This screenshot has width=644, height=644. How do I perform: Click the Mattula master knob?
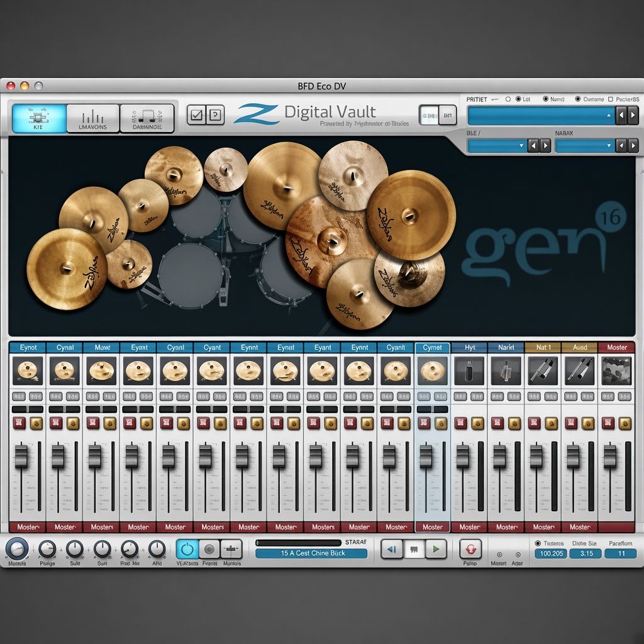coord(17,548)
